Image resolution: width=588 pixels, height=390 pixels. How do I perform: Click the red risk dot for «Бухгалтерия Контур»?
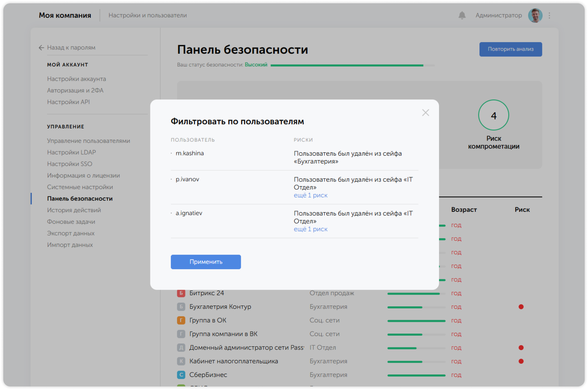click(x=522, y=307)
